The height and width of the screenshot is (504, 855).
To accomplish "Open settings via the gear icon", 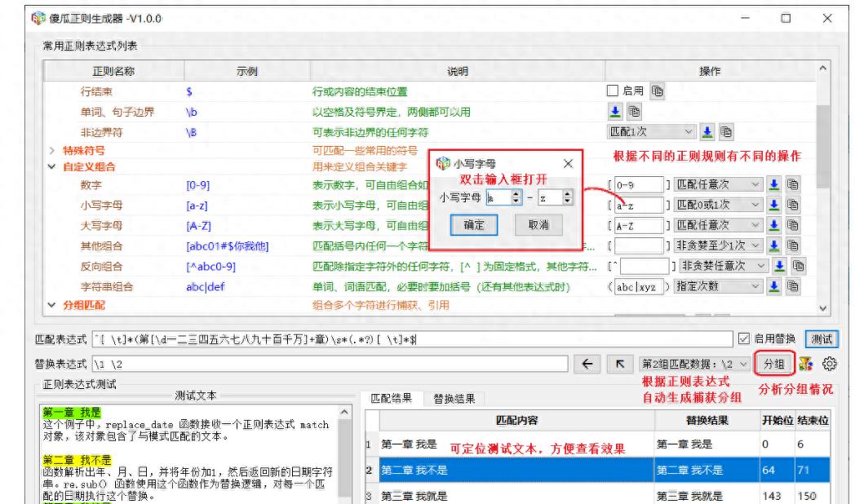I will click(x=830, y=365).
